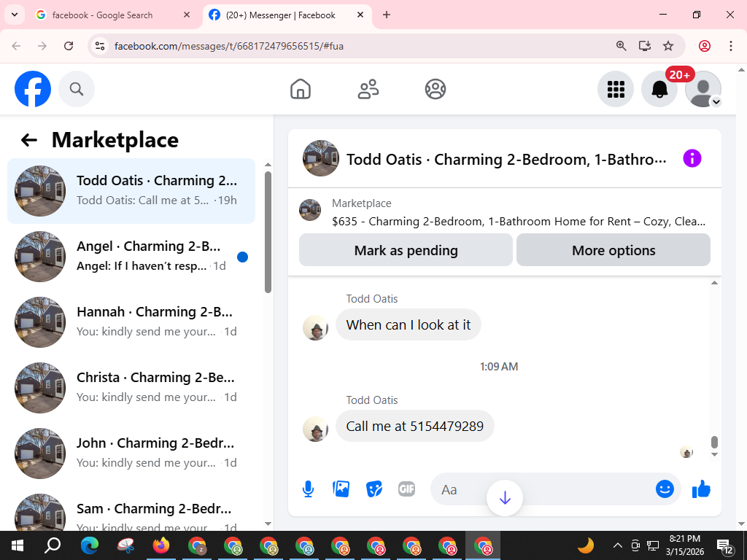Send a thumbs-up like

(x=701, y=489)
